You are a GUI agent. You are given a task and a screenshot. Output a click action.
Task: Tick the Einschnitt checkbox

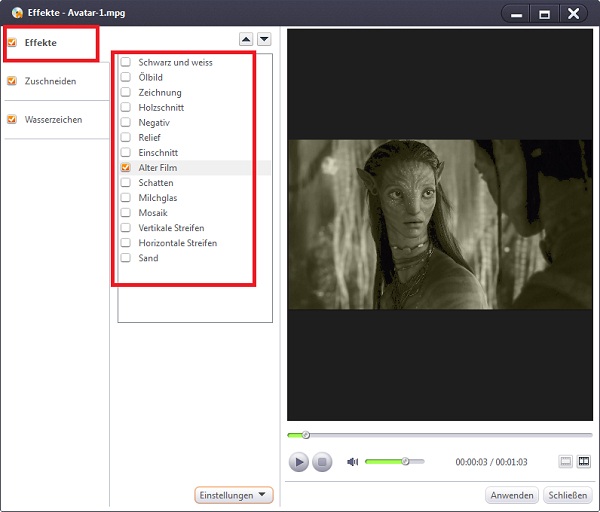(x=126, y=152)
